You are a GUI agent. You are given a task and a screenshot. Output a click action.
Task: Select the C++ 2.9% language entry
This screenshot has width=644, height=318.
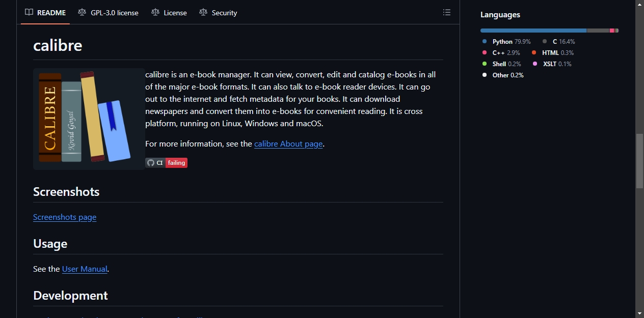(501, 53)
